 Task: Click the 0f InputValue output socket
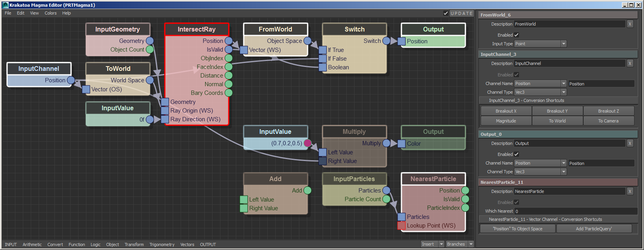coord(150,120)
